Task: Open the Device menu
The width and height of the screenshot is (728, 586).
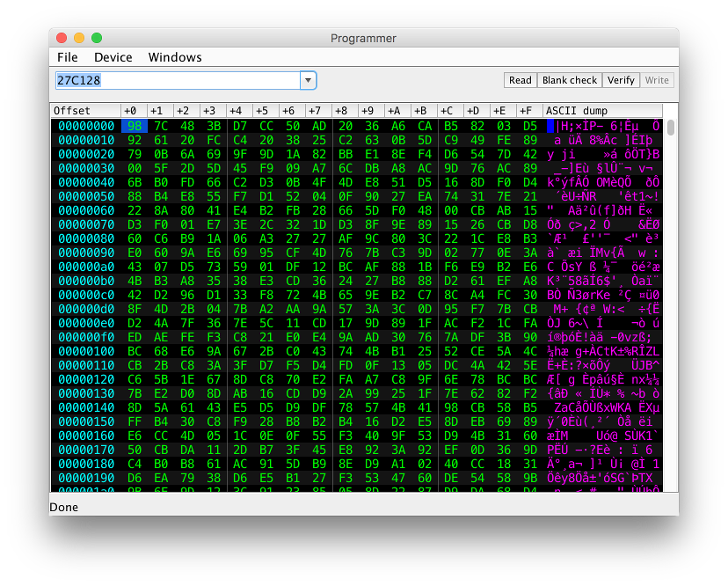Action: click(113, 57)
